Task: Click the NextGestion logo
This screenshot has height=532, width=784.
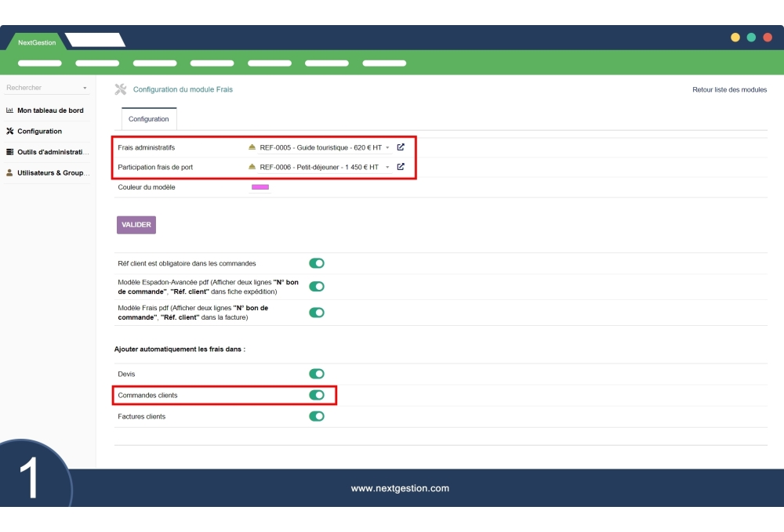Action: (35, 42)
